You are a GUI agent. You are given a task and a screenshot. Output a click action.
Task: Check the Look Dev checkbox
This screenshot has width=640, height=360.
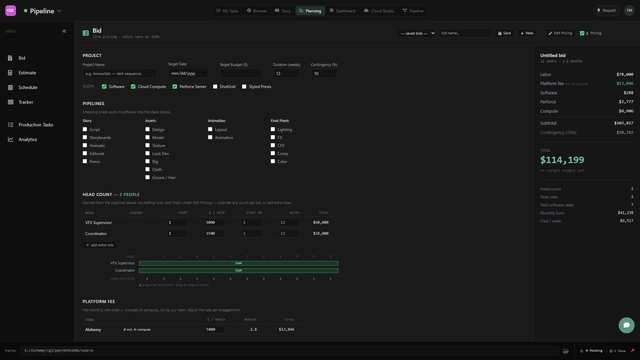147,153
